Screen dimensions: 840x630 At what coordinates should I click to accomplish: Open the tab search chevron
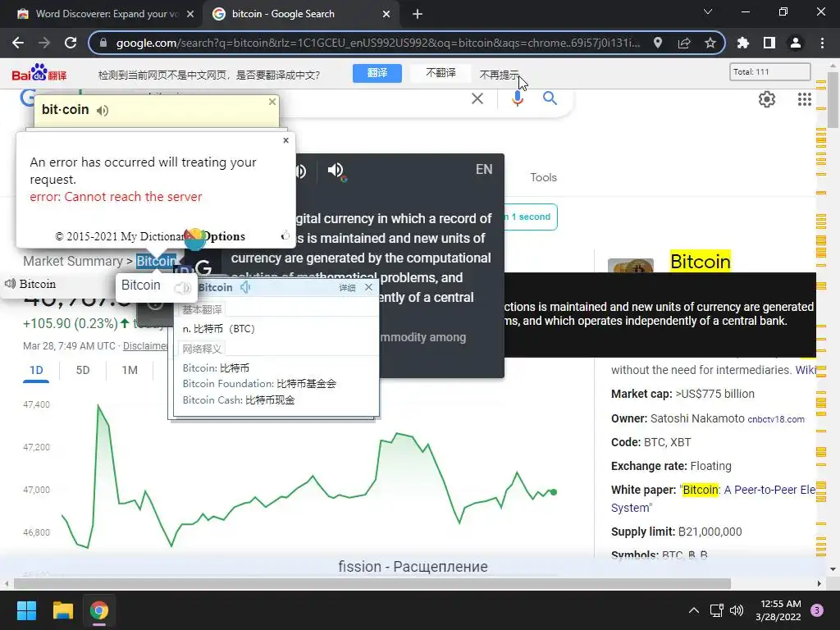[x=708, y=11]
